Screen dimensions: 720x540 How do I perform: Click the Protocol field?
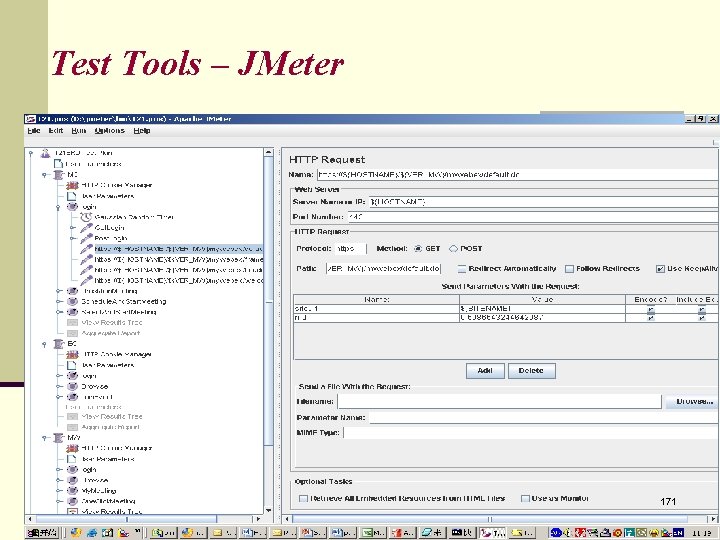350,248
